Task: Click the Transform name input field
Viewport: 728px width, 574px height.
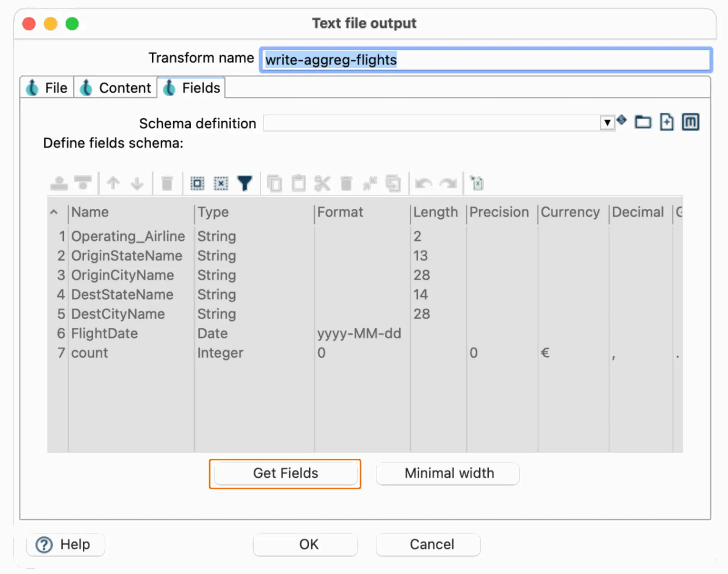Action: (486, 60)
